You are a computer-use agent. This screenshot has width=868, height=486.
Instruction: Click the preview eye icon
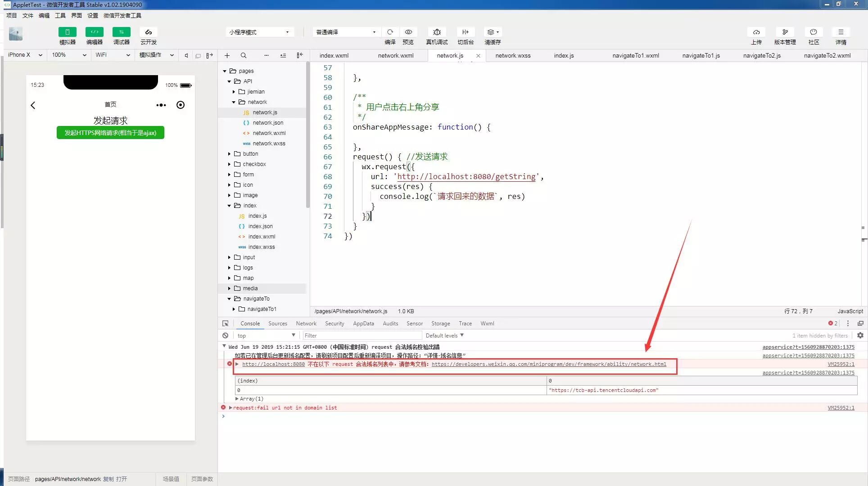point(408,32)
